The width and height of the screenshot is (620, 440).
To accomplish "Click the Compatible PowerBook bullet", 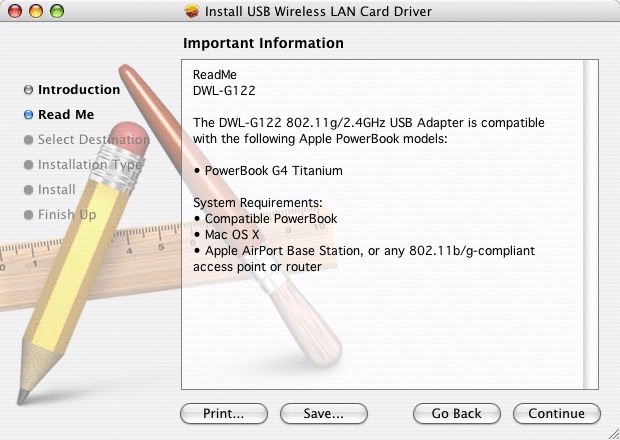I will (266, 219).
